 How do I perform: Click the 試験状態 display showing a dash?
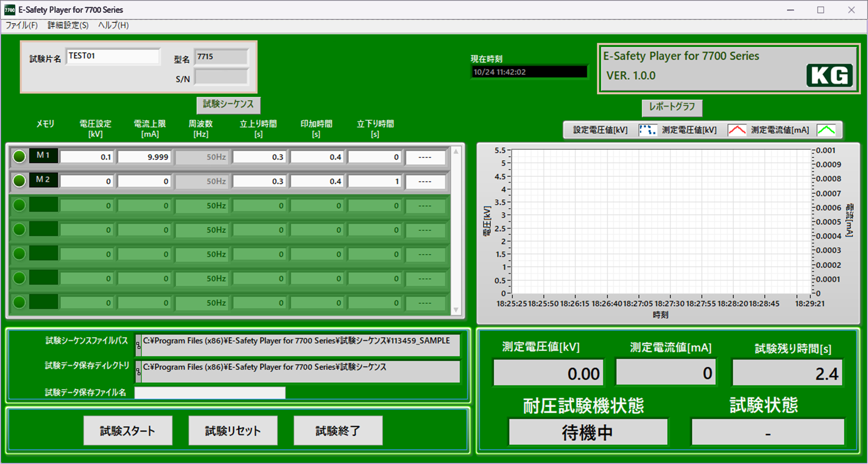point(768,432)
